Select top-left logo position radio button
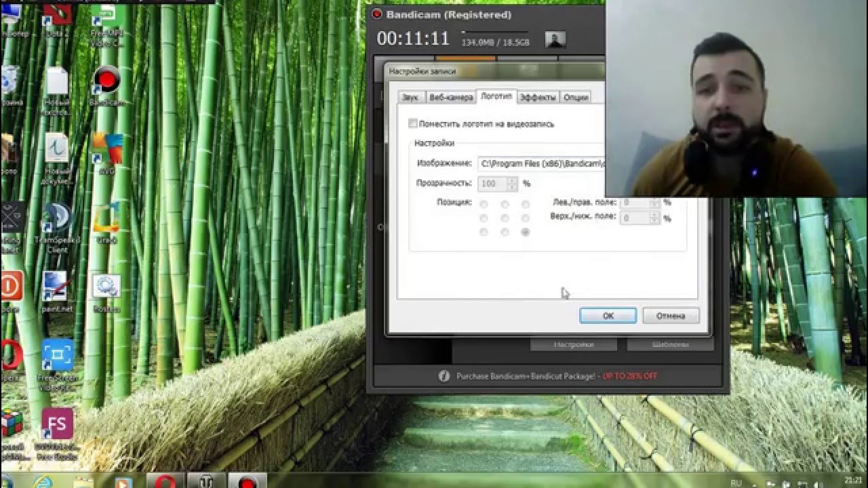This screenshot has height=488, width=868. click(x=484, y=204)
